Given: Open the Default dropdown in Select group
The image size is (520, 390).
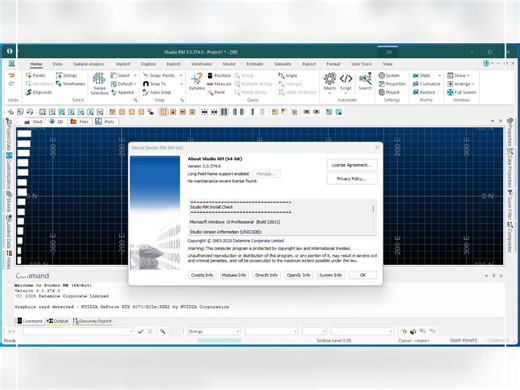Looking at the screenshot, I should click(123, 84).
